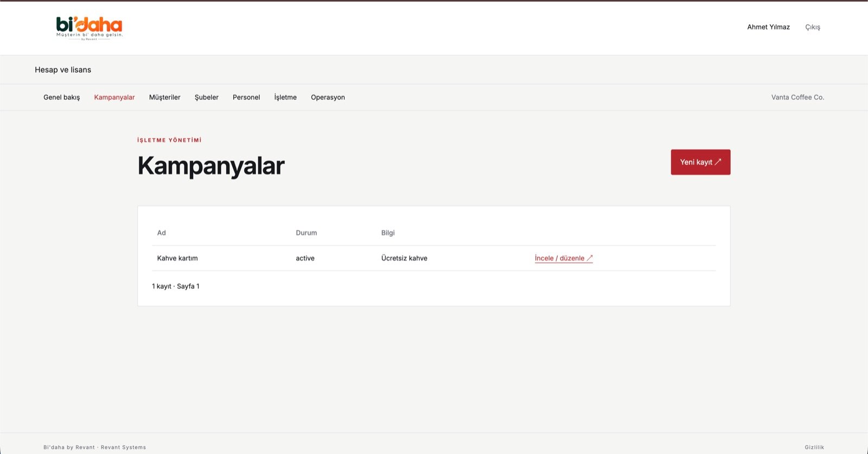Click the Vanta Coffee Co. business name
This screenshot has height=454, width=868.
coord(797,97)
